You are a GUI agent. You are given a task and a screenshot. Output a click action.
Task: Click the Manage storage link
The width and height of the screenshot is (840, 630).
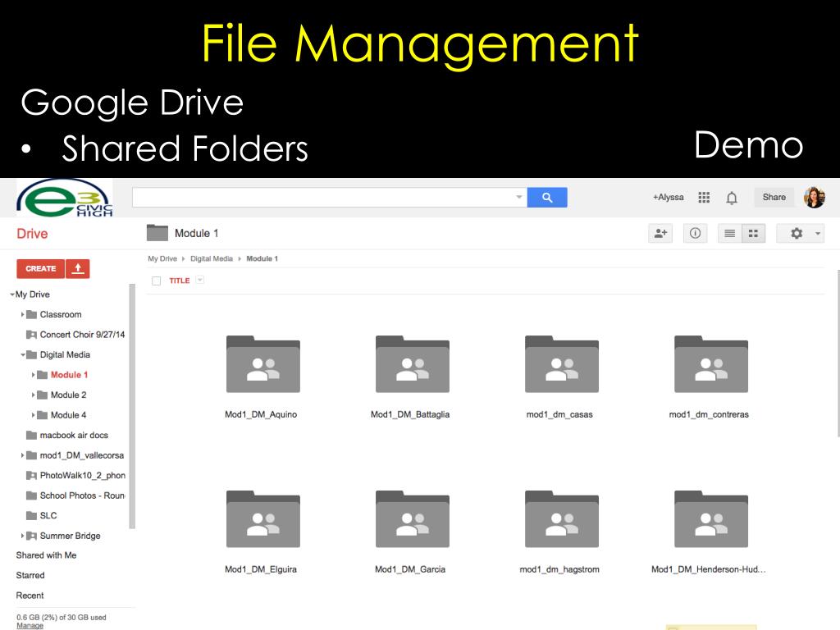(x=30, y=625)
